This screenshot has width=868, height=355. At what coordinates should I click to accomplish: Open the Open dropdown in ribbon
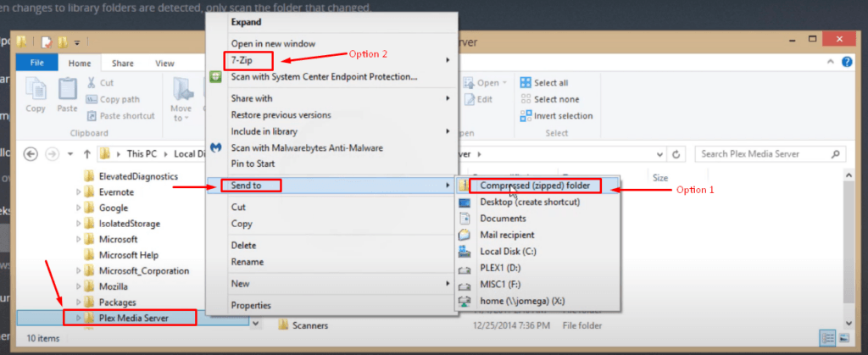[486, 83]
